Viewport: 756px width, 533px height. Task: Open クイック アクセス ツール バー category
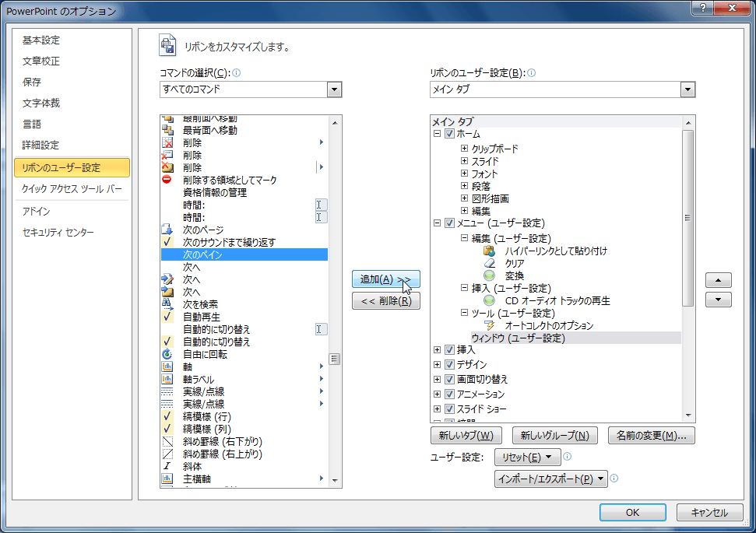point(72,189)
